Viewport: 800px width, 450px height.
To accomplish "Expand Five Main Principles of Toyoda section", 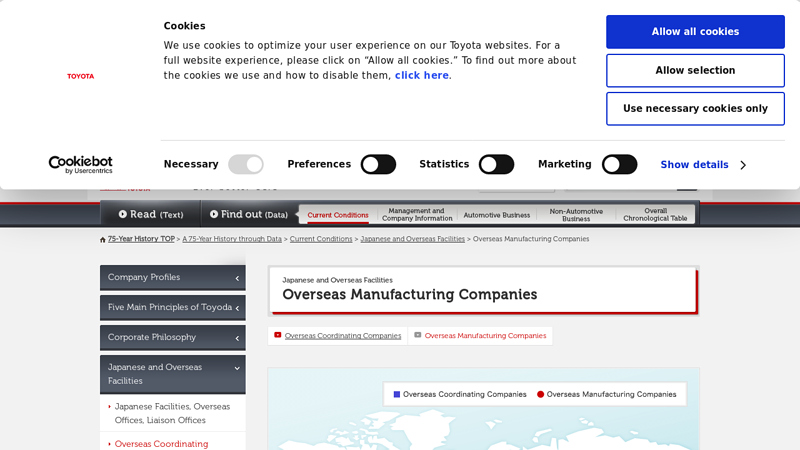I will click(172, 308).
